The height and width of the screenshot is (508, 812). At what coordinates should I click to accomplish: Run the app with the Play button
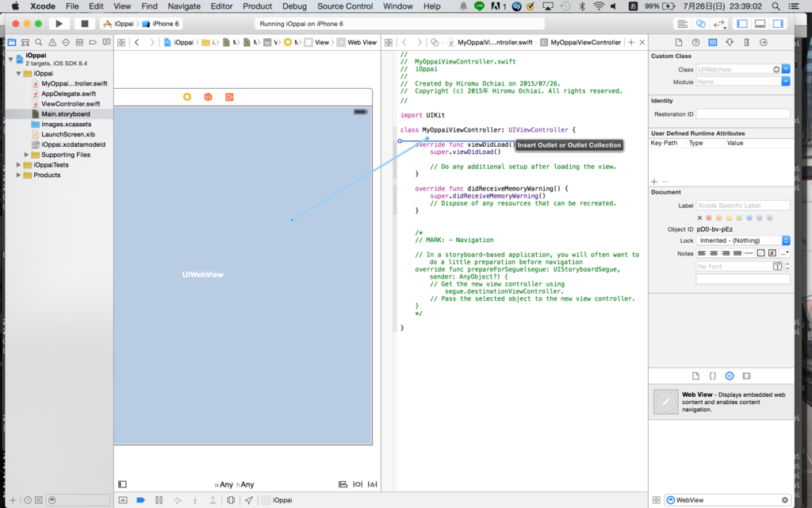(x=59, y=24)
